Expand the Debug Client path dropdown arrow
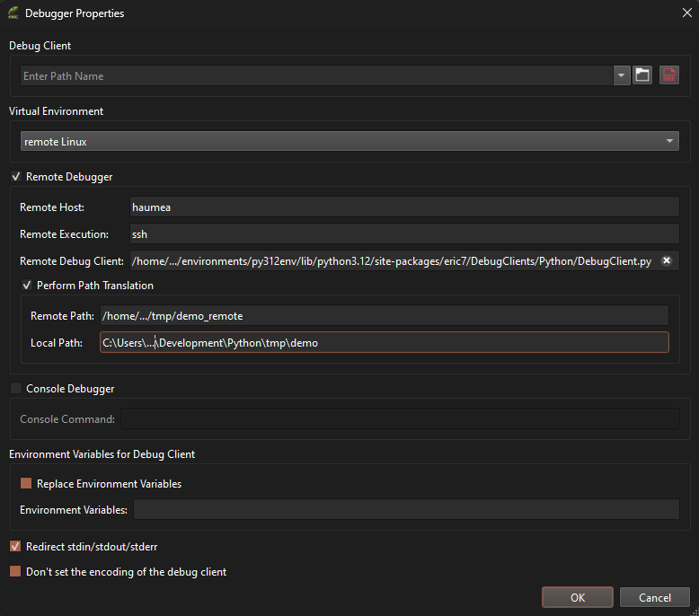 (622, 75)
